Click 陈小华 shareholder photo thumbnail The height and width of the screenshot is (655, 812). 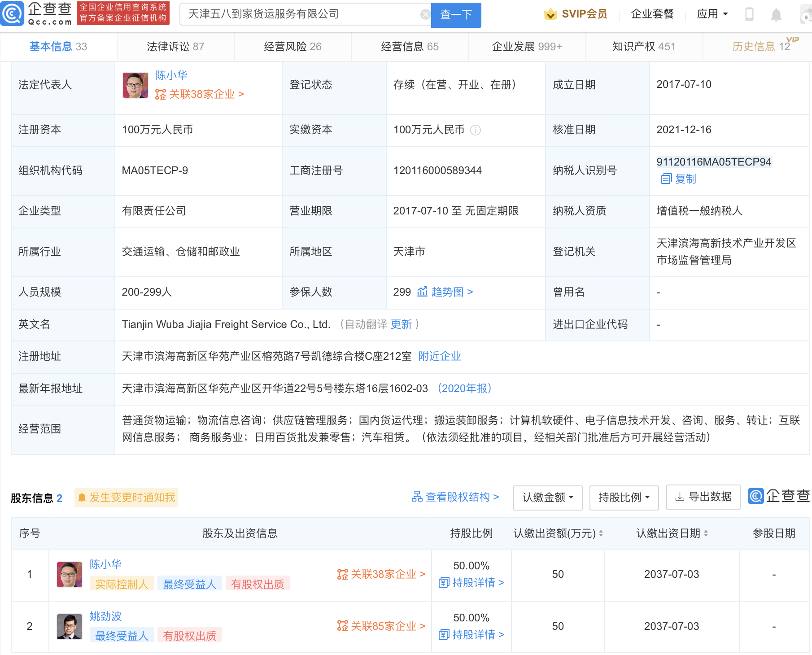[x=69, y=575]
